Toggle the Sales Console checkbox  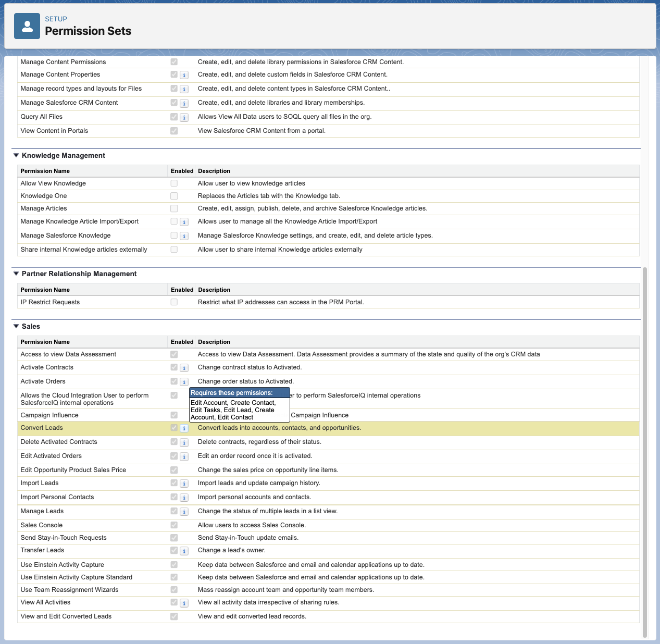click(x=174, y=525)
